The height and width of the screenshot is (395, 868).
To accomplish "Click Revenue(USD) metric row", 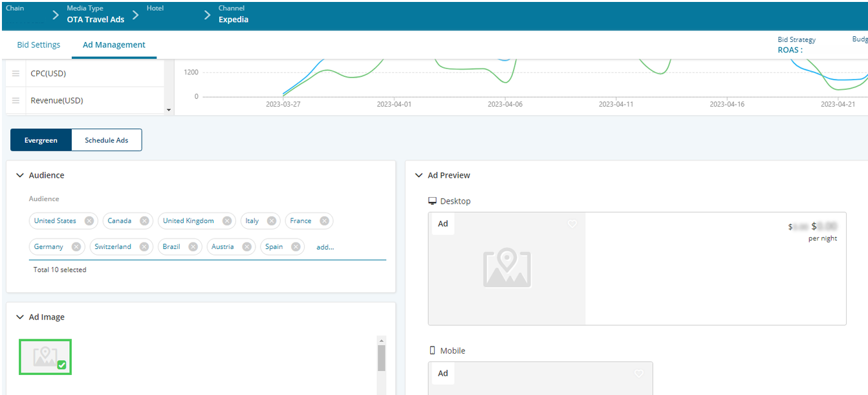I will tap(84, 101).
